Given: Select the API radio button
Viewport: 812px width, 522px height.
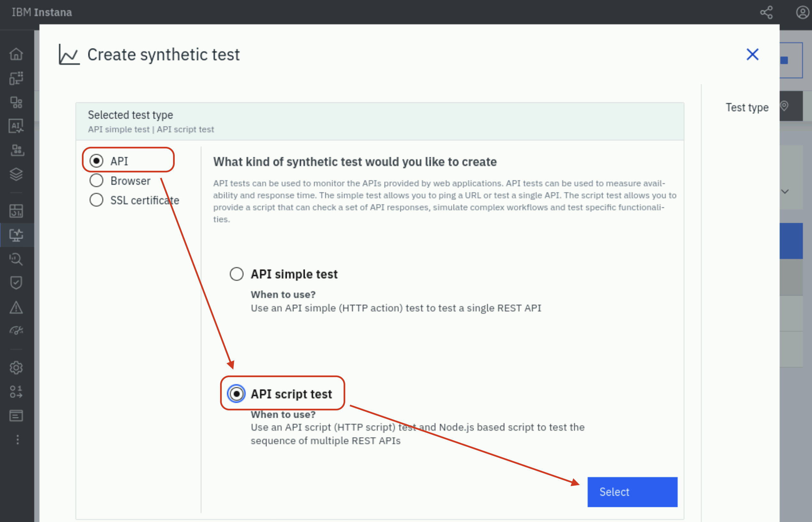Looking at the screenshot, I should tap(97, 161).
